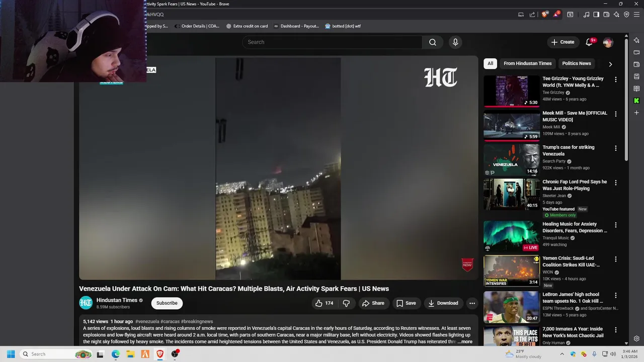The image size is (644, 362).
Task: Click the YouTube search magnifier button
Action: click(432, 42)
